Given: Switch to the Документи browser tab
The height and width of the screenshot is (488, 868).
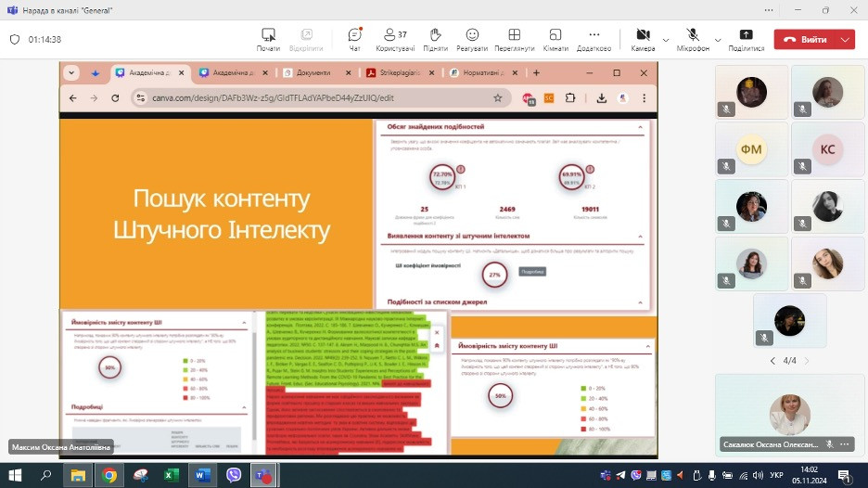Looking at the screenshot, I should 316,72.
